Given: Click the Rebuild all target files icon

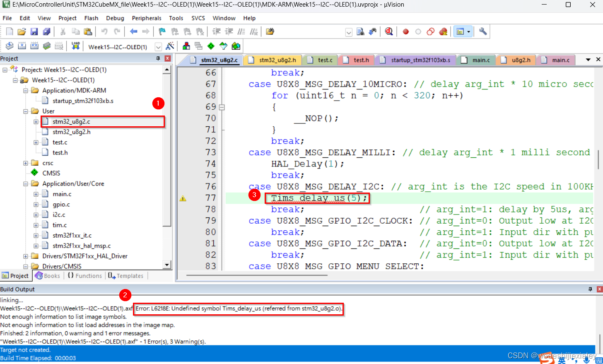Looking at the screenshot, I should pyautogui.click(x=34, y=46).
